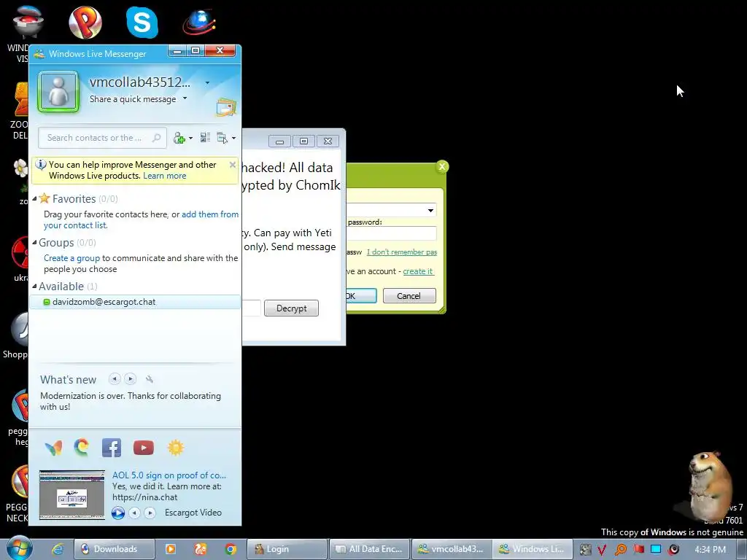The width and height of the screenshot is (747, 560).
Task: Open the email inbox envelope icon in Messenger
Action: point(226,107)
